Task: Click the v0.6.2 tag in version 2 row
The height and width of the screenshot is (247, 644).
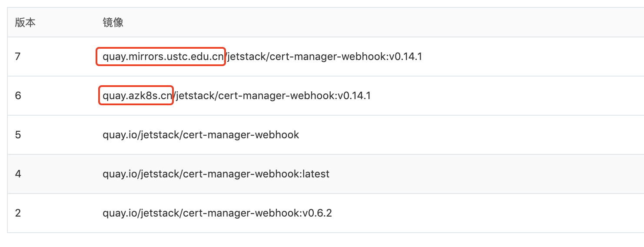Action: pos(317,213)
